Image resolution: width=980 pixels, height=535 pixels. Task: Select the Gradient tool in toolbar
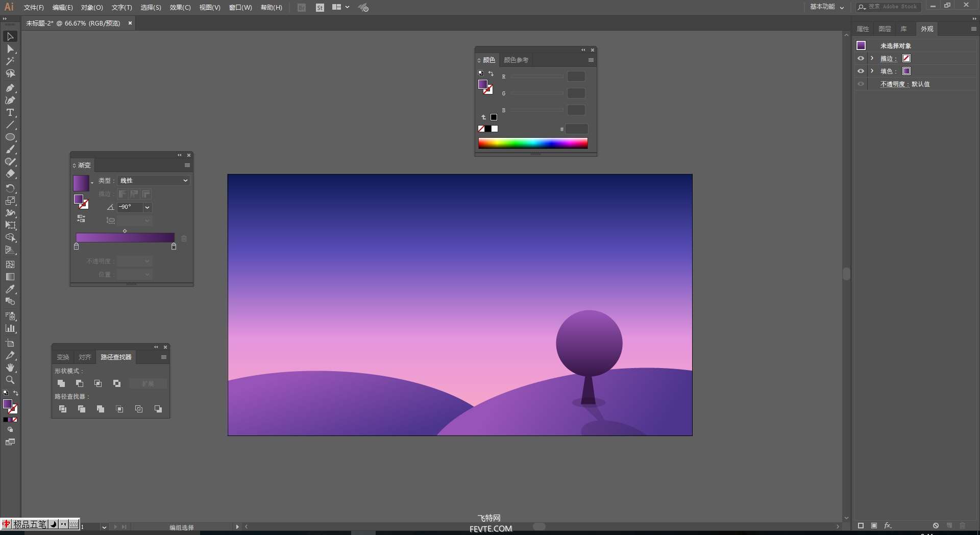click(10, 277)
